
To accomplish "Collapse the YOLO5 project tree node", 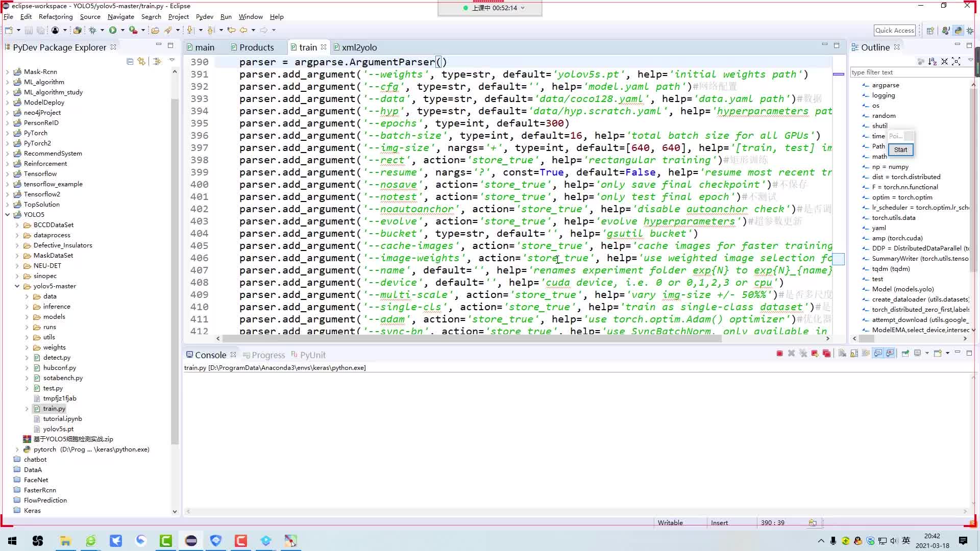I will point(8,215).
